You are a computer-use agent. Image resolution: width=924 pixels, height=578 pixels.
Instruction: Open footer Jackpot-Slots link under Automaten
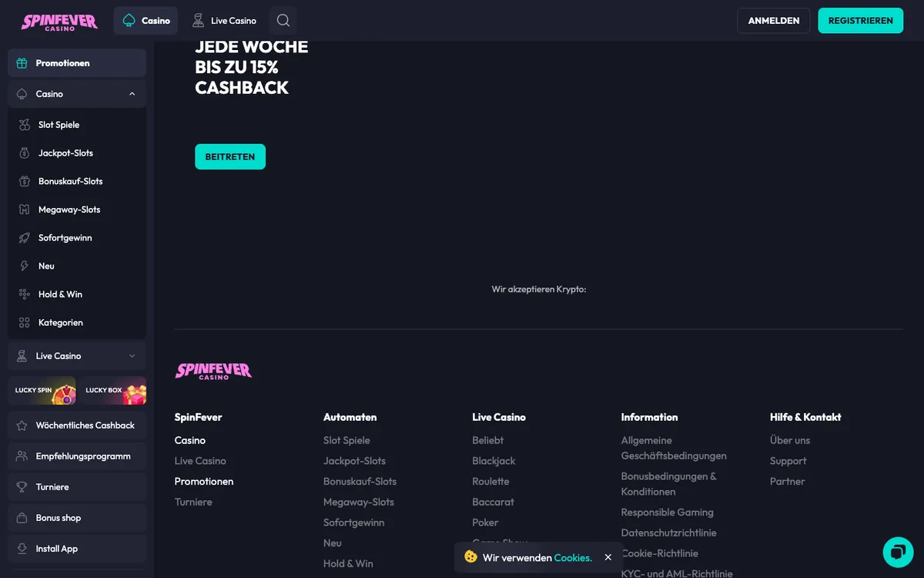(x=355, y=461)
